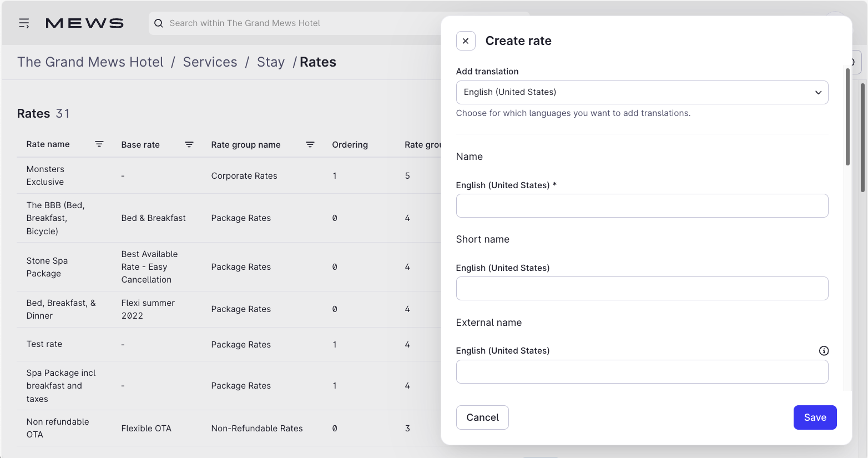Navigate to Services via the breadcrumb

coord(210,62)
